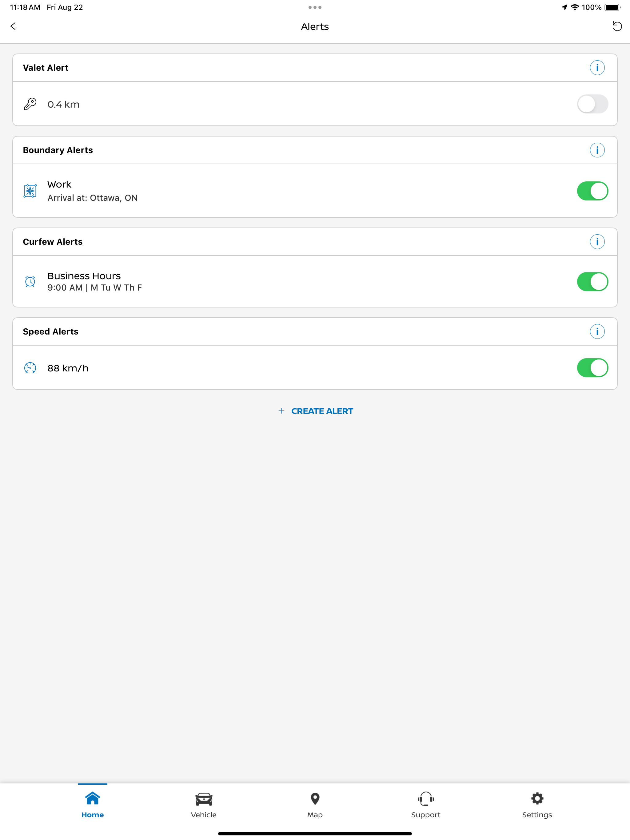630x840 pixels.
Task: Disable the Work boundary alert toggle
Action: (x=592, y=191)
